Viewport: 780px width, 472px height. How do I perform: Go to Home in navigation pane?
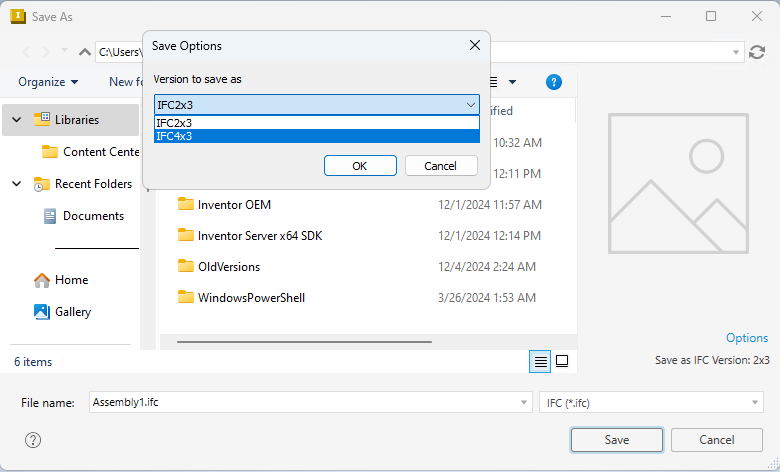pos(71,280)
